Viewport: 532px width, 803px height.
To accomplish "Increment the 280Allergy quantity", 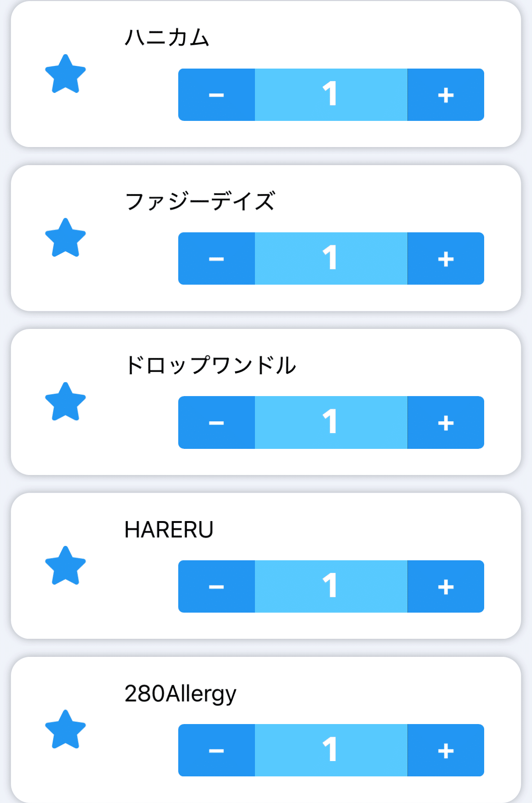I will click(x=446, y=750).
